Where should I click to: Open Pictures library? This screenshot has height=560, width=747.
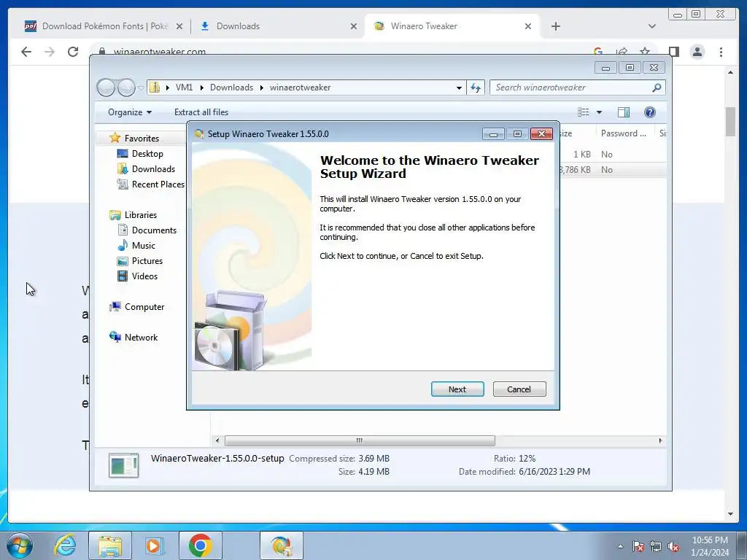tap(147, 261)
